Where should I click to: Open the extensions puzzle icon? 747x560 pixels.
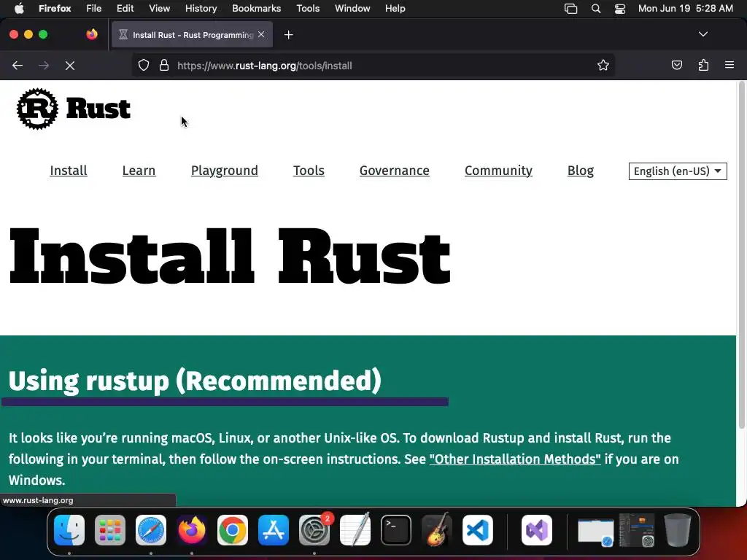pos(703,65)
